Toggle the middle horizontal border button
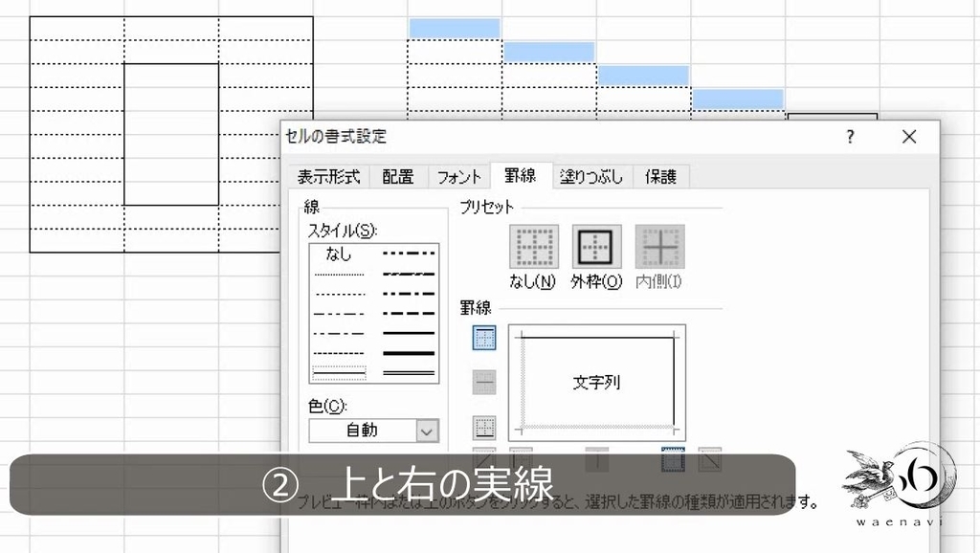The image size is (980, 553). (x=483, y=382)
